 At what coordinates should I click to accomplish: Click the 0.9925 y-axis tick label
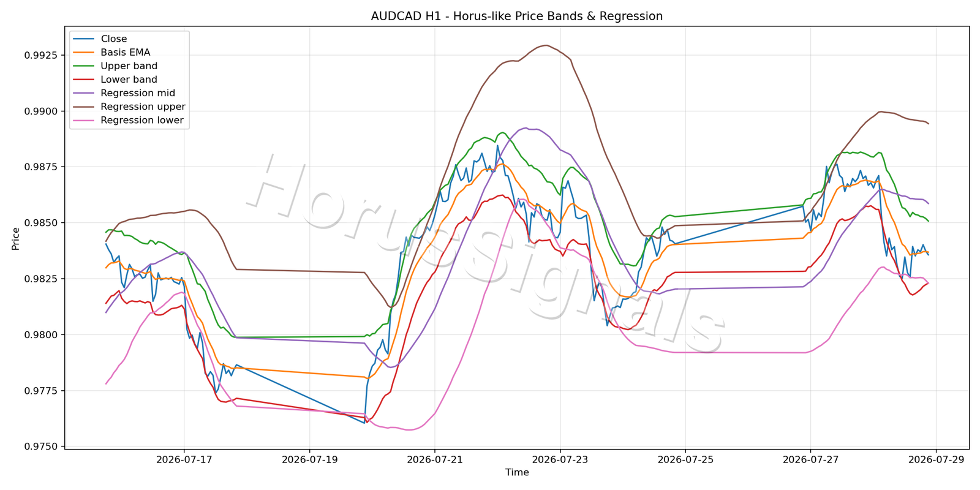tap(41, 55)
